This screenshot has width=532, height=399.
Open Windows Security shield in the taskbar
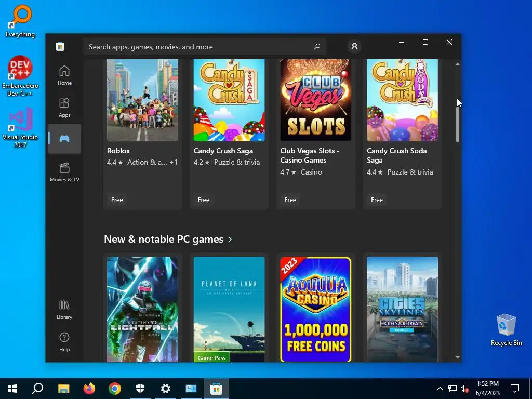pyautogui.click(x=140, y=389)
